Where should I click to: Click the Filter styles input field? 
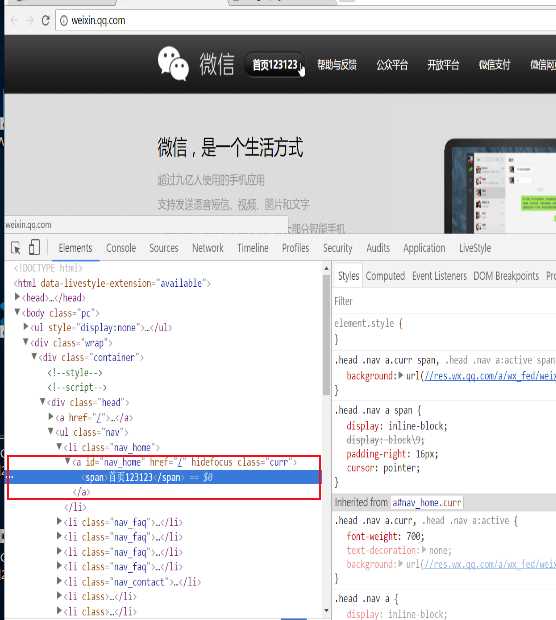(x=445, y=301)
